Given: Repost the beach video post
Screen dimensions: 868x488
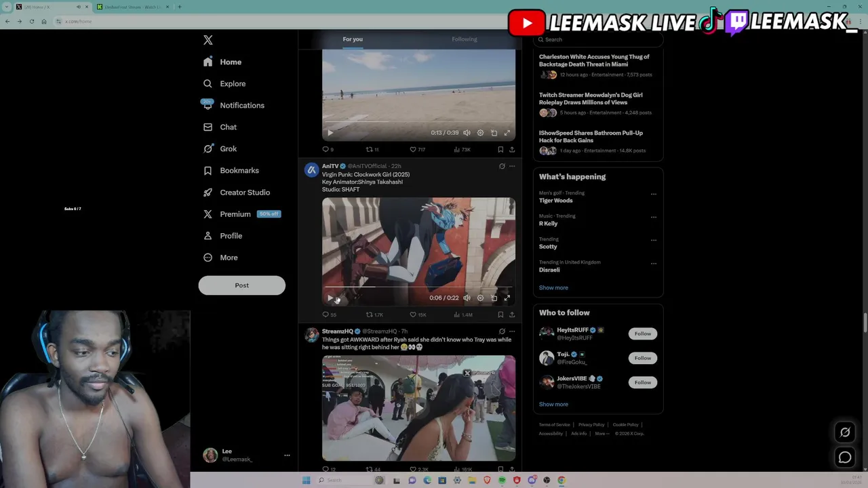Looking at the screenshot, I should tap(372, 149).
